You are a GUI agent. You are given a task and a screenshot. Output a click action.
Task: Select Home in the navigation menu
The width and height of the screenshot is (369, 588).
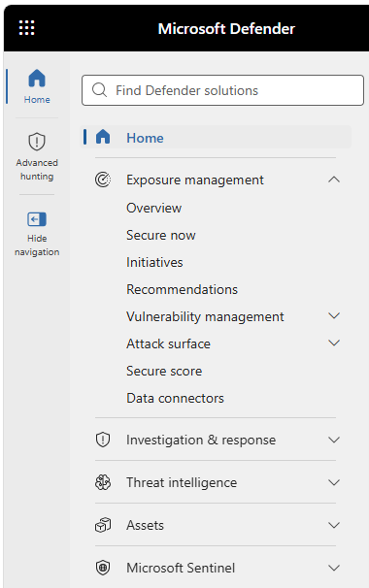point(217,137)
